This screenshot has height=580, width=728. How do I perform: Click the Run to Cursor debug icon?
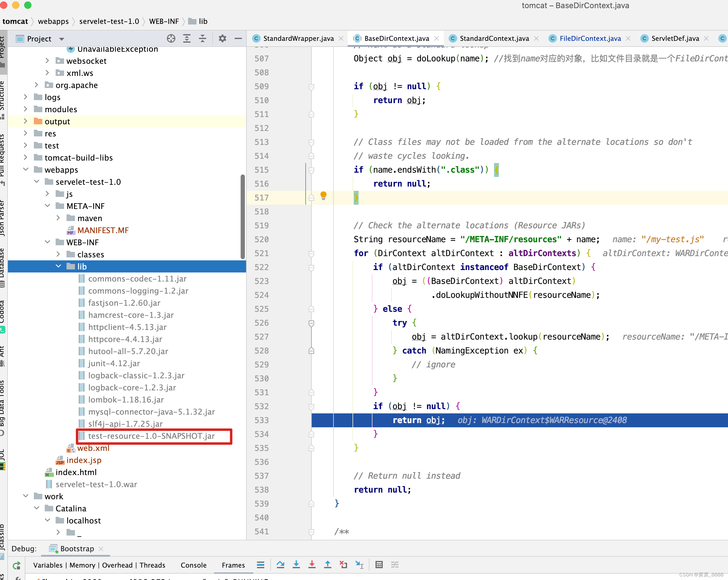pos(359,565)
